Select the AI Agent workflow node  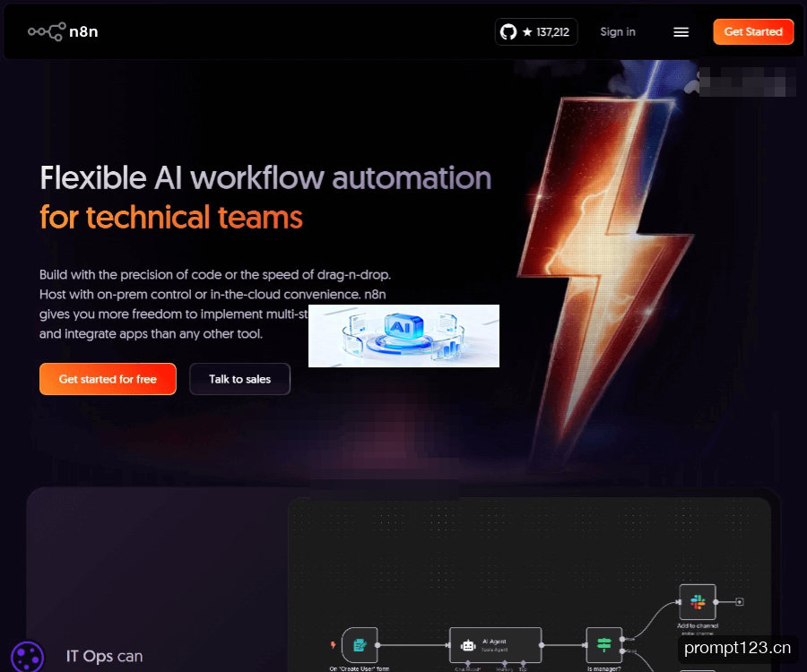tap(495, 645)
